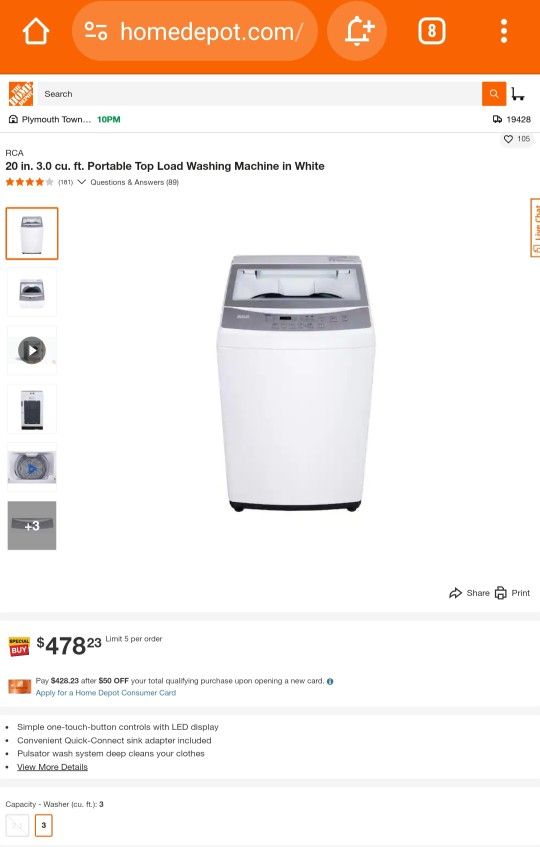This screenshot has height=847, width=540.
Task: Click the Share arrow icon
Action: click(455, 593)
